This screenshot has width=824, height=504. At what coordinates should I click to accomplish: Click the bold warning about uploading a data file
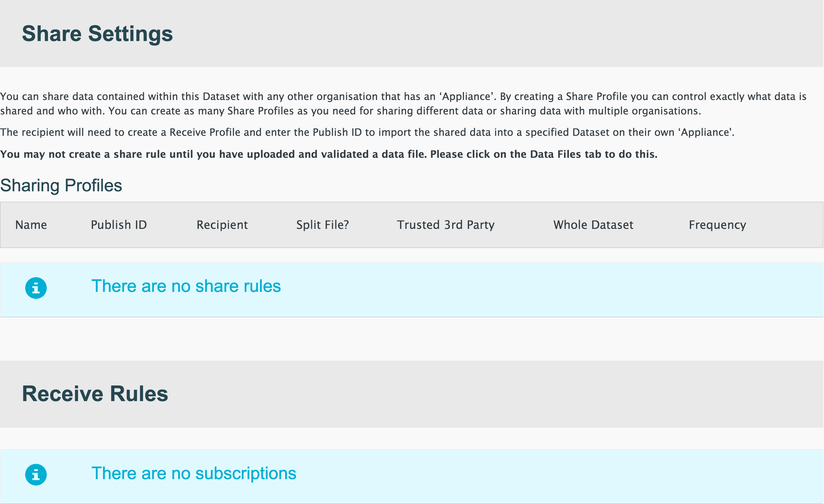pos(329,154)
